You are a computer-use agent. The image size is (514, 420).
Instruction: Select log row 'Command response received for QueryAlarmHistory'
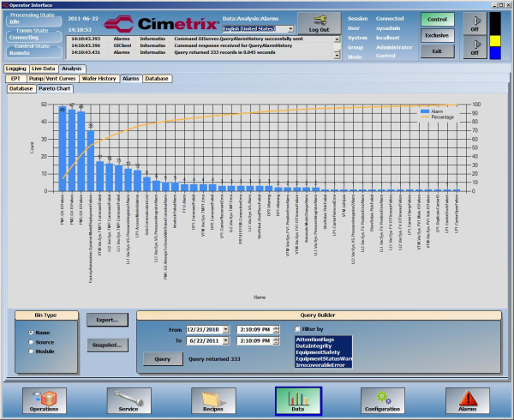coord(200,45)
